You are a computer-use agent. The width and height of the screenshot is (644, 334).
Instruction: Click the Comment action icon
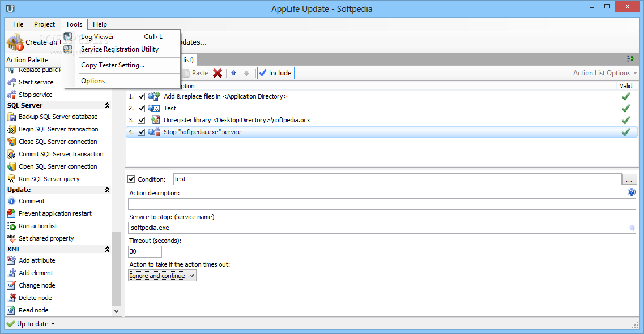click(x=11, y=201)
